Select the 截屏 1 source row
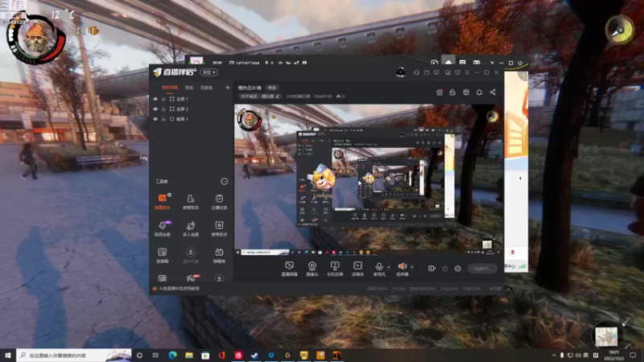644x362 pixels. pos(191,119)
